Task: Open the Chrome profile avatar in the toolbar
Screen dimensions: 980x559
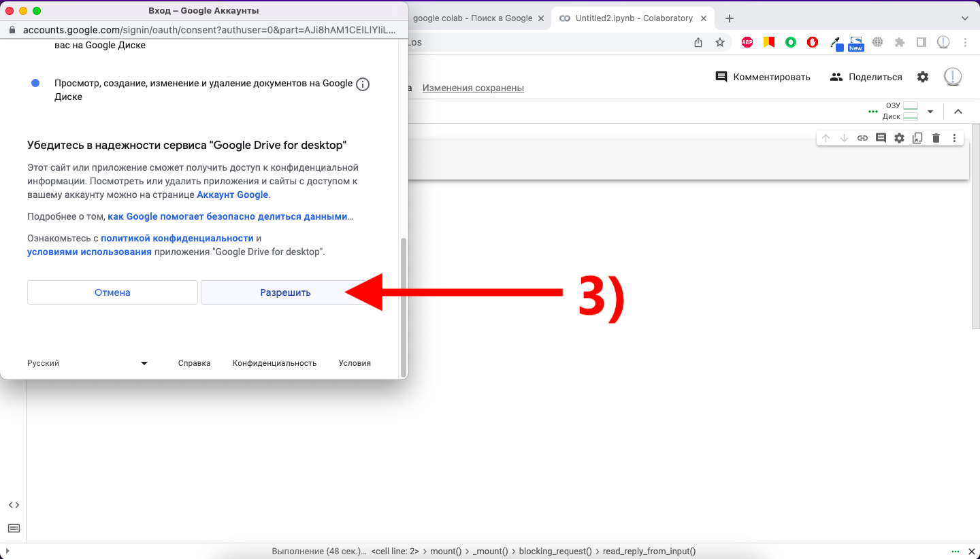Action: (x=943, y=42)
